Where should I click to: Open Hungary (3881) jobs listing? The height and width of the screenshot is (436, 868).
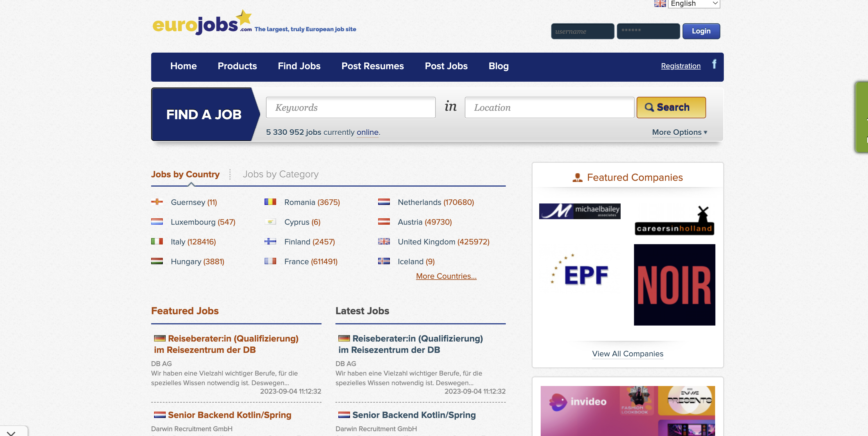(197, 262)
